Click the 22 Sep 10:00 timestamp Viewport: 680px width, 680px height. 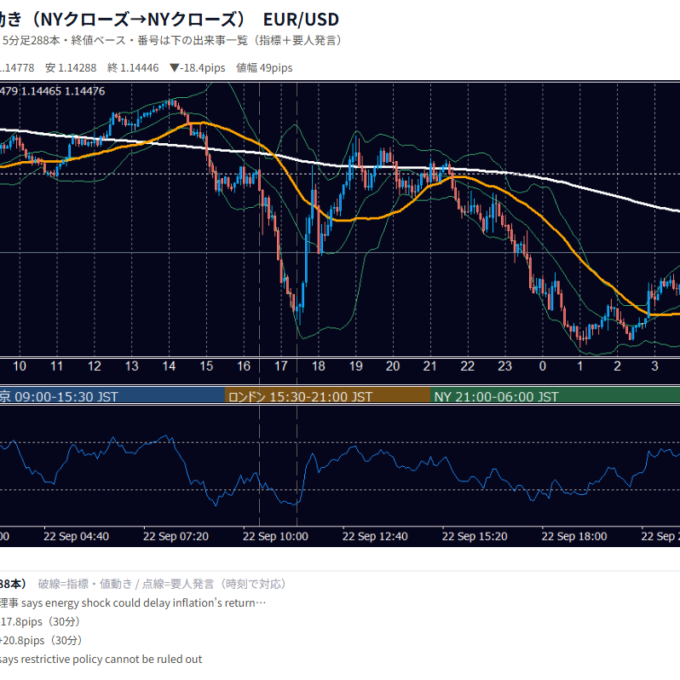[275, 536]
